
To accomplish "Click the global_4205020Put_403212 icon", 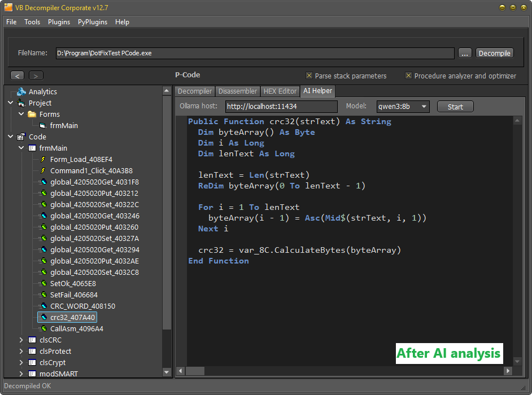I will [43, 193].
